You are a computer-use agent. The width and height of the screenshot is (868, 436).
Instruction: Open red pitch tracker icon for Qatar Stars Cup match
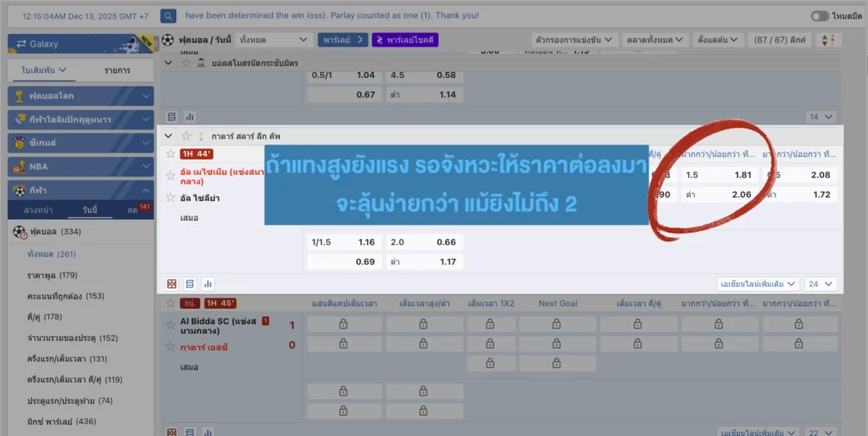171,284
